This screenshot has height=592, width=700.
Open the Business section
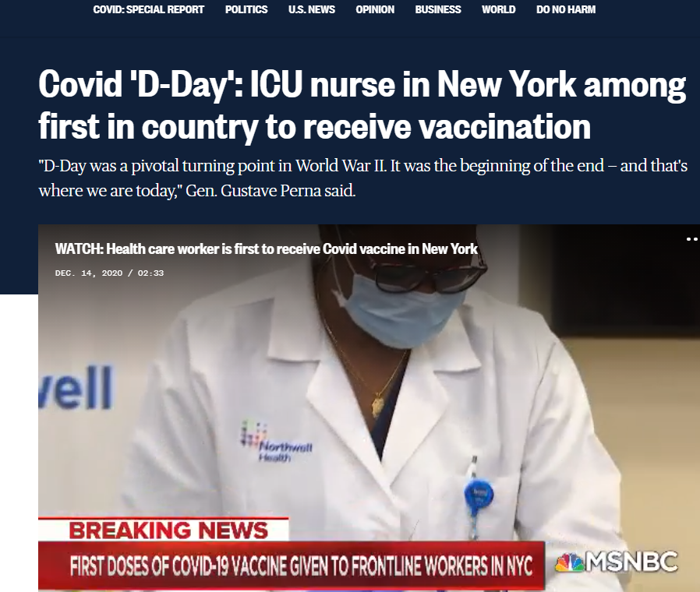tap(437, 9)
